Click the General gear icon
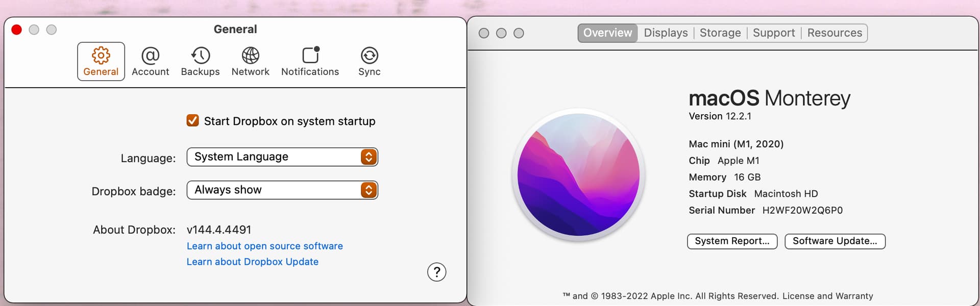The width and height of the screenshot is (980, 306). pos(101,56)
